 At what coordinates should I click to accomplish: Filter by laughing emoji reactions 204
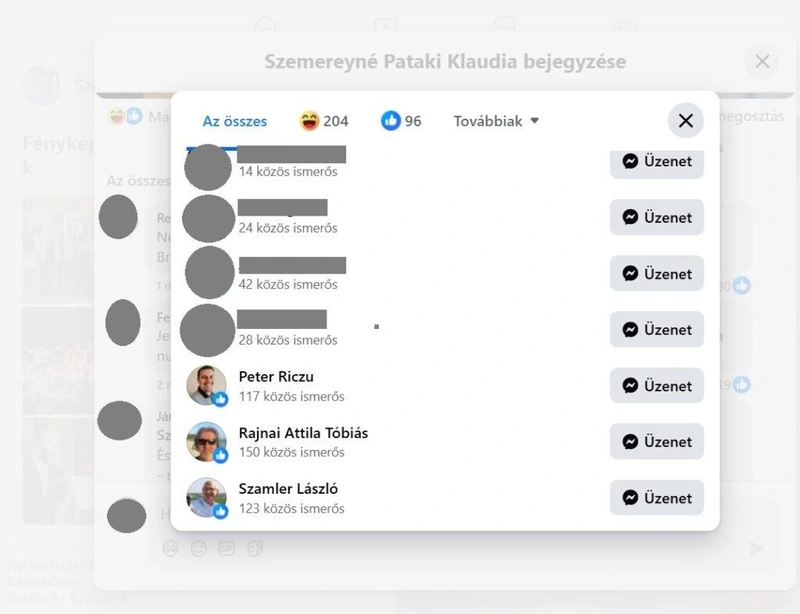(323, 121)
